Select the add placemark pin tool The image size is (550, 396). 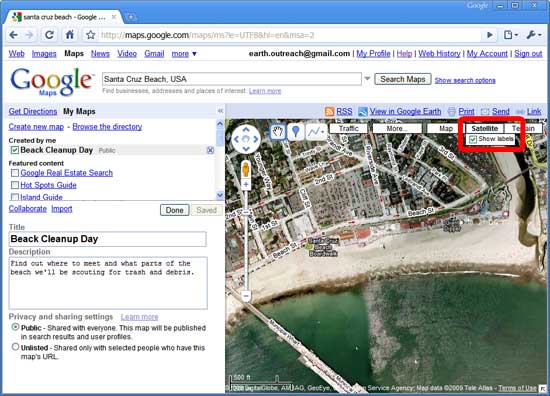296,132
